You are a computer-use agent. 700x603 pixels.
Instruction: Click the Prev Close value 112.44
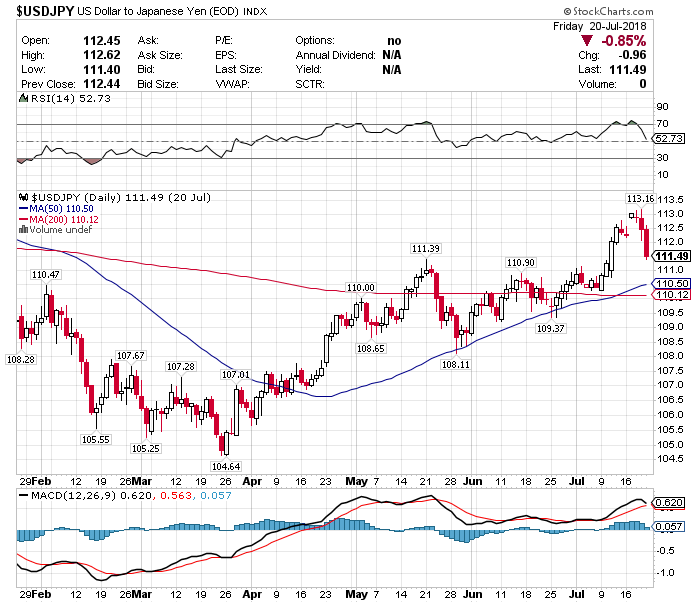tap(102, 84)
